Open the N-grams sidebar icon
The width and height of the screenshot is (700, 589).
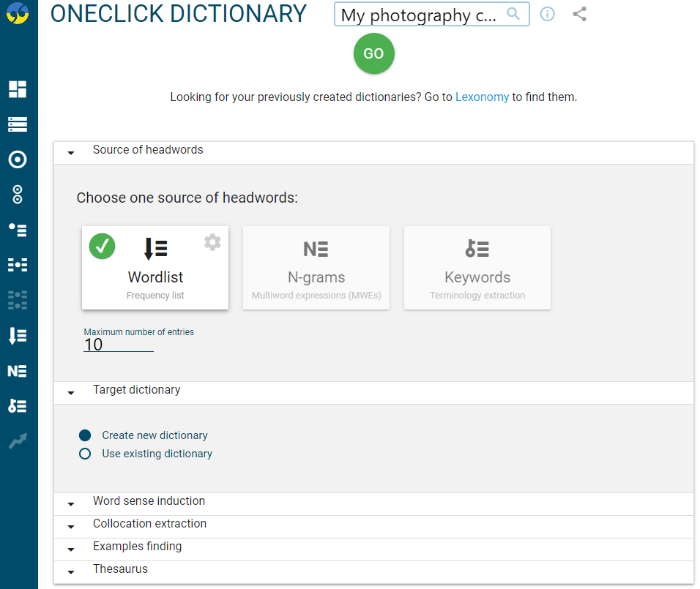pos(18,371)
